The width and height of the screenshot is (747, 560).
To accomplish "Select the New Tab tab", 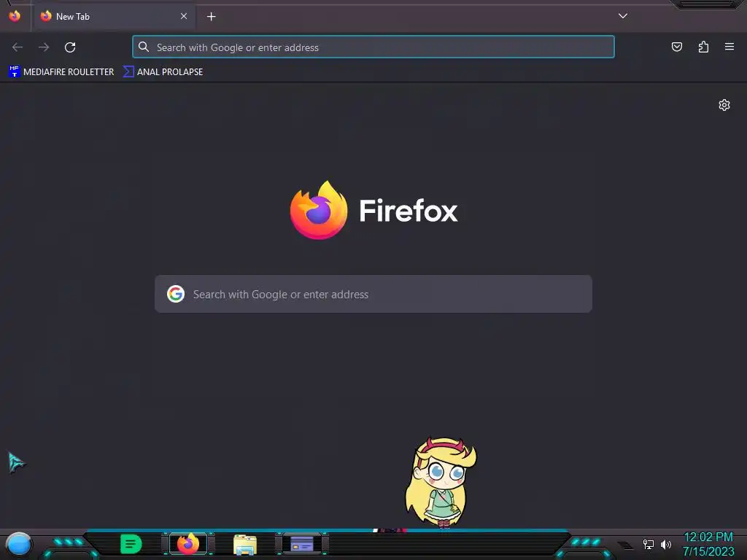I will (115, 17).
